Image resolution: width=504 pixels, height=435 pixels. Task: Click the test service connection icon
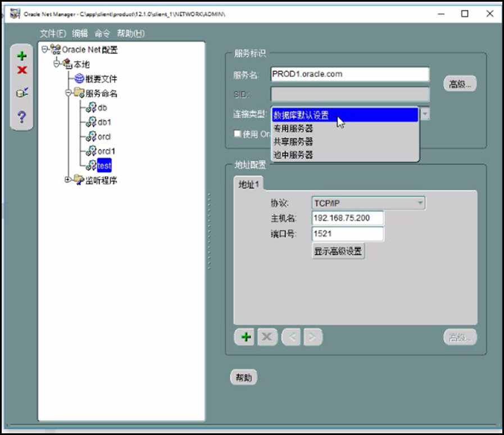coord(22,93)
